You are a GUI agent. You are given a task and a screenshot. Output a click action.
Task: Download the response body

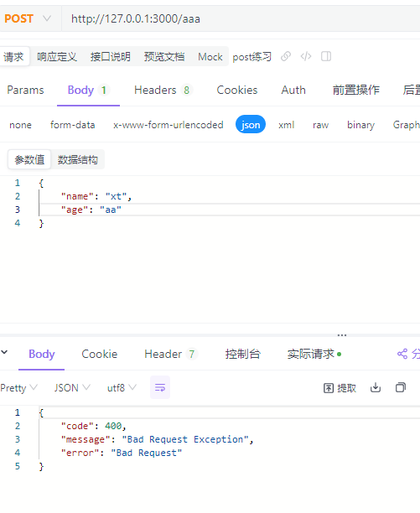[x=376, y=388]
